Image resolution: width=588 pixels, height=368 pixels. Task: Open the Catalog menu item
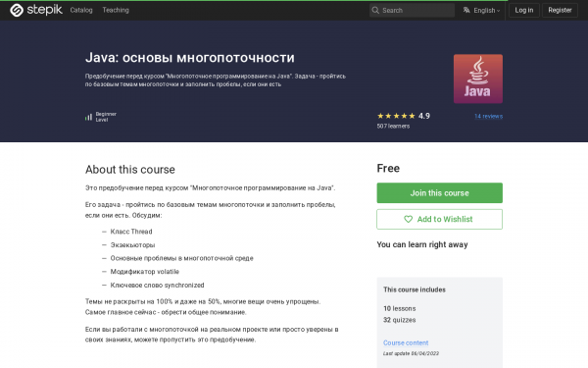81,10
